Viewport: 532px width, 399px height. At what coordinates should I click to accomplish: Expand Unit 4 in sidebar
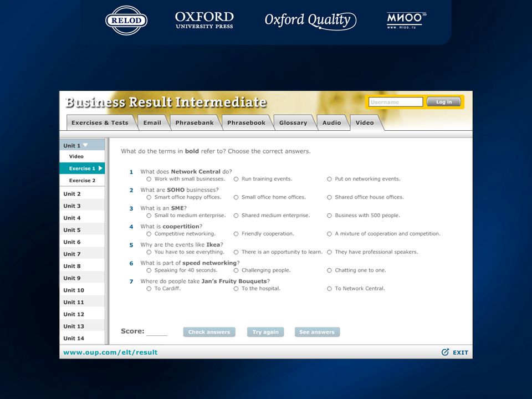point(82,218)
